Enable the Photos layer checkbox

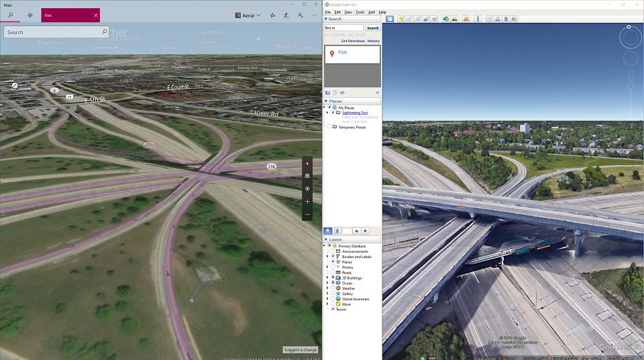point(333,267)
